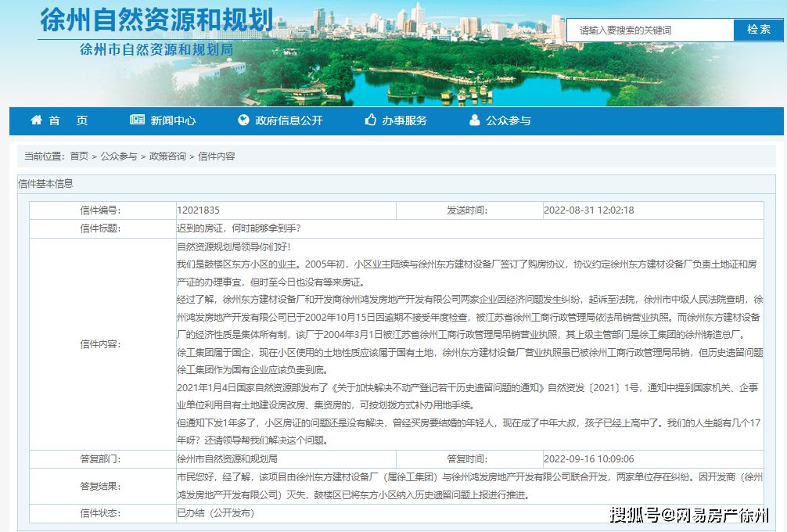Click the 信件基本信息 section heading

coord(45,184)
